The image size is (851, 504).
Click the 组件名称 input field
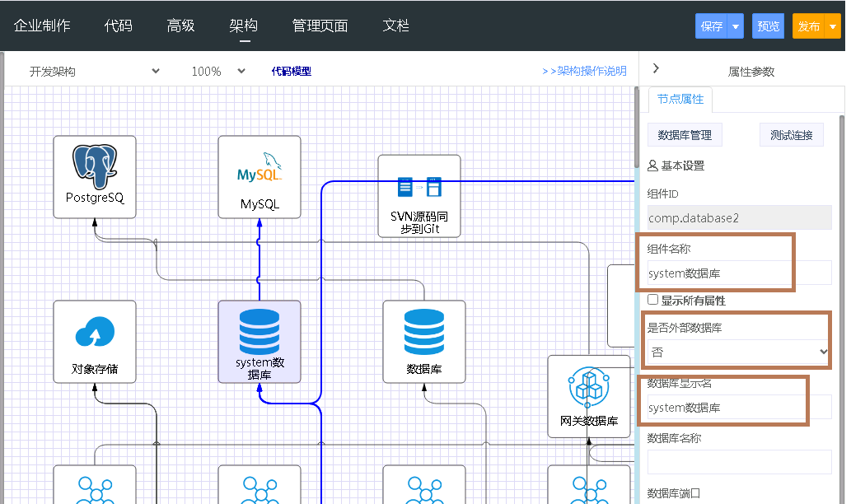coord(738,273)
